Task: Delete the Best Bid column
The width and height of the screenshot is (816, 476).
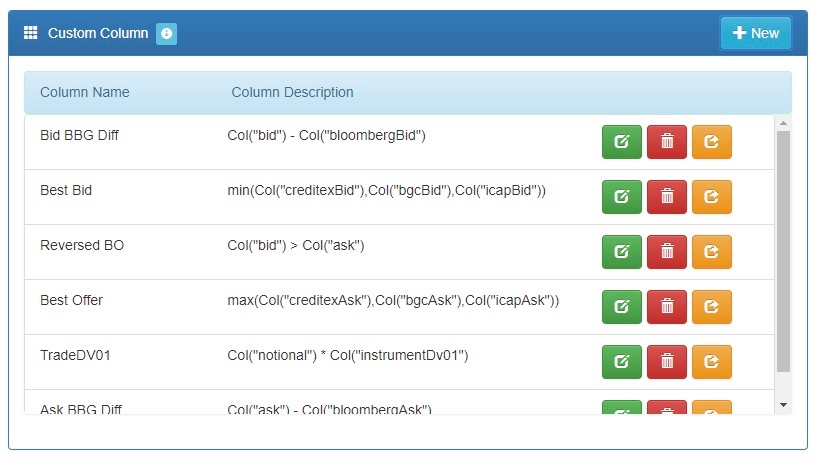Action: point(667,197)
